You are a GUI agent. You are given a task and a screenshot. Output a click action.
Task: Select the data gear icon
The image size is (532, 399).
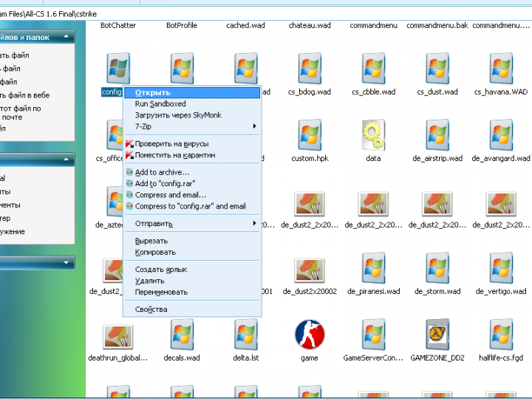(x=374, y=134)
